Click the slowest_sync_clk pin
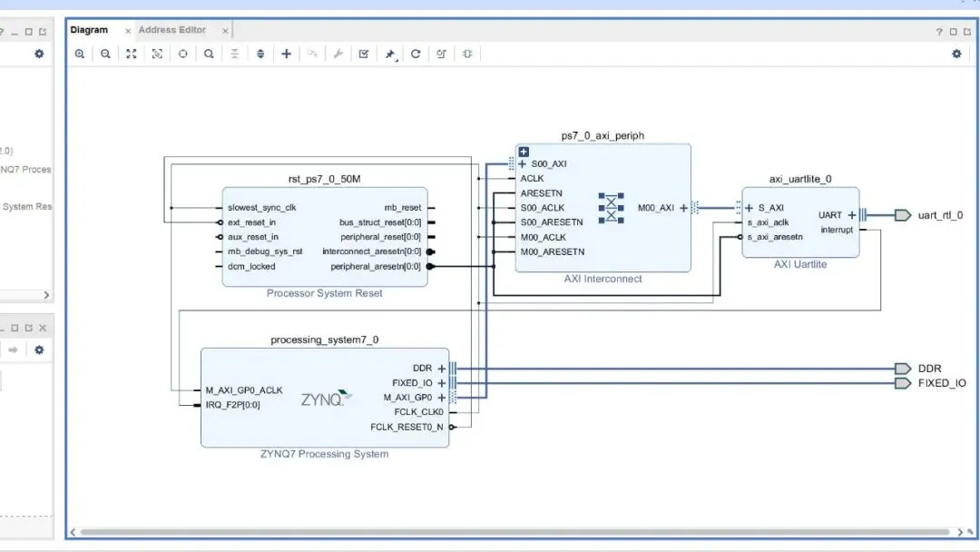Screen dimensions: 980x552 pyautogui.click(x=262, y=208)
